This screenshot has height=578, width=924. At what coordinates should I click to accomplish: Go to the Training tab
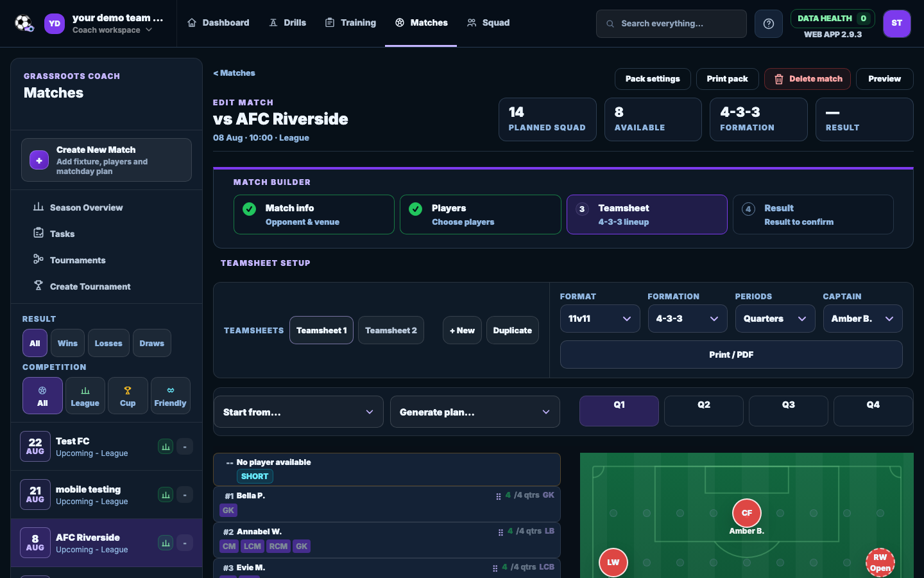(x=350, y=23)
